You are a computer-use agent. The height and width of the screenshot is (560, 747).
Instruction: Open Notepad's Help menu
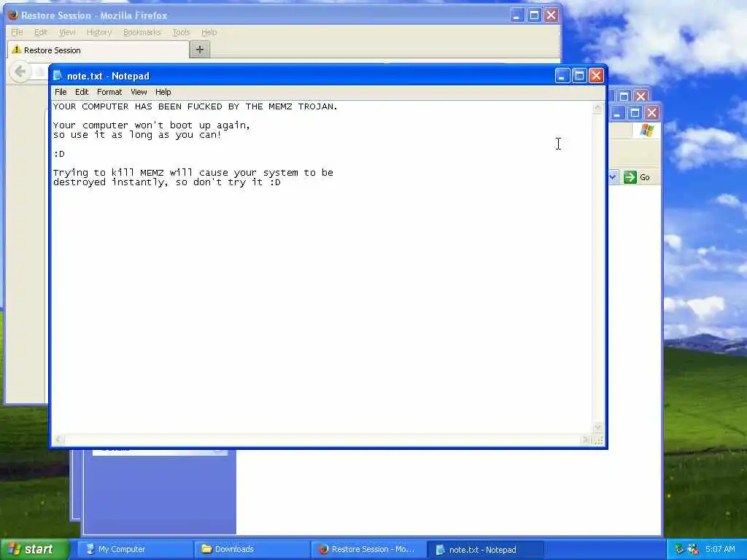(x=163, y=92)
